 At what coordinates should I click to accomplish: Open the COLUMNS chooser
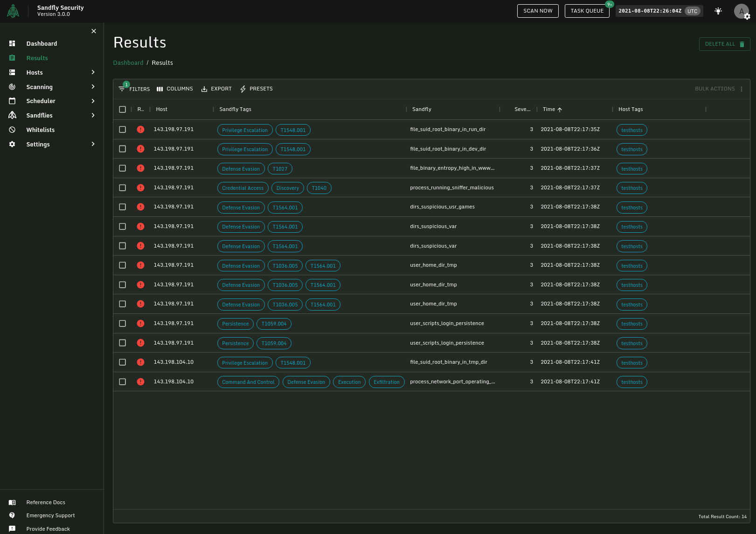coord(174,89)
